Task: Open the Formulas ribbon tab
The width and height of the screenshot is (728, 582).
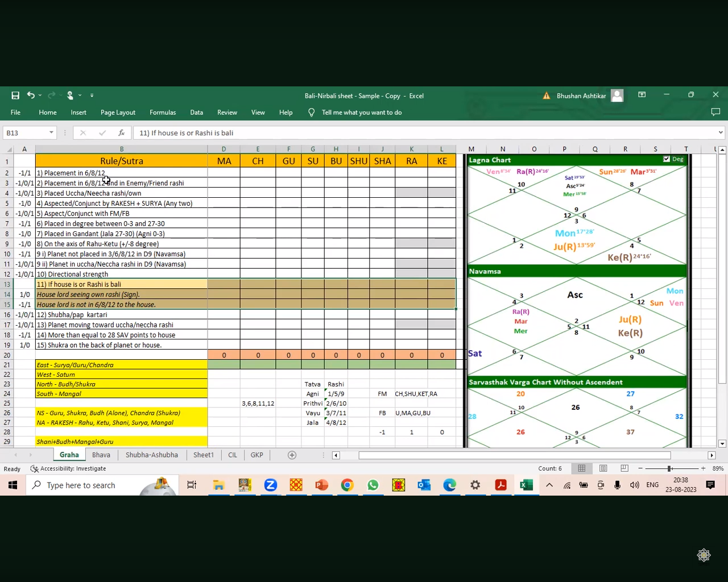Action: (x=163, y=113)
